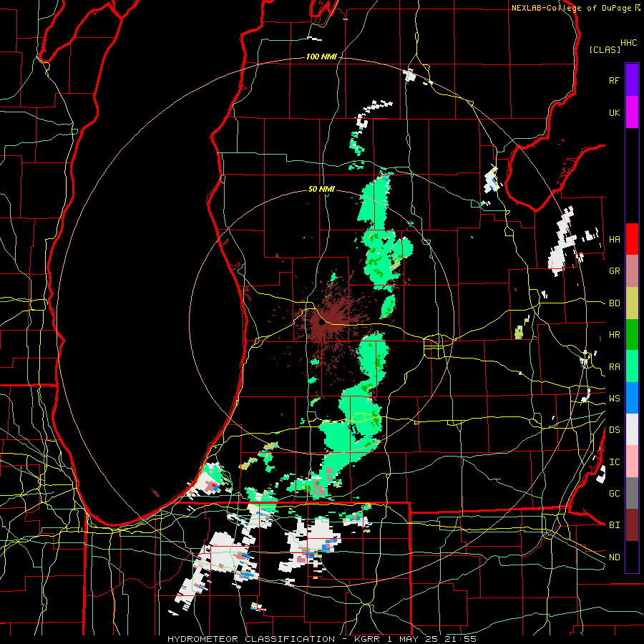Click the HR legend label
This screenshot has width=644, height=644.
click(x=614, y=335)
